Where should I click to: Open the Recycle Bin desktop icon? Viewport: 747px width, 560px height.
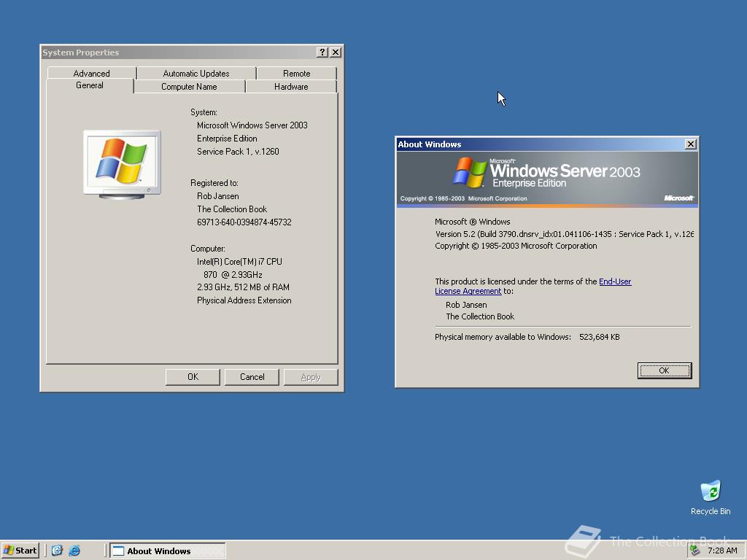(x=711, y=497)
